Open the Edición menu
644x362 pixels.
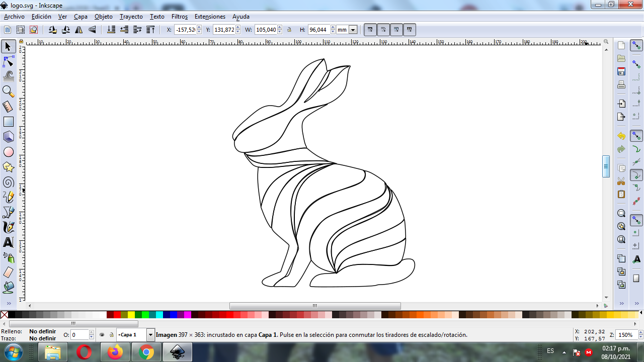(x=41, y=17)
